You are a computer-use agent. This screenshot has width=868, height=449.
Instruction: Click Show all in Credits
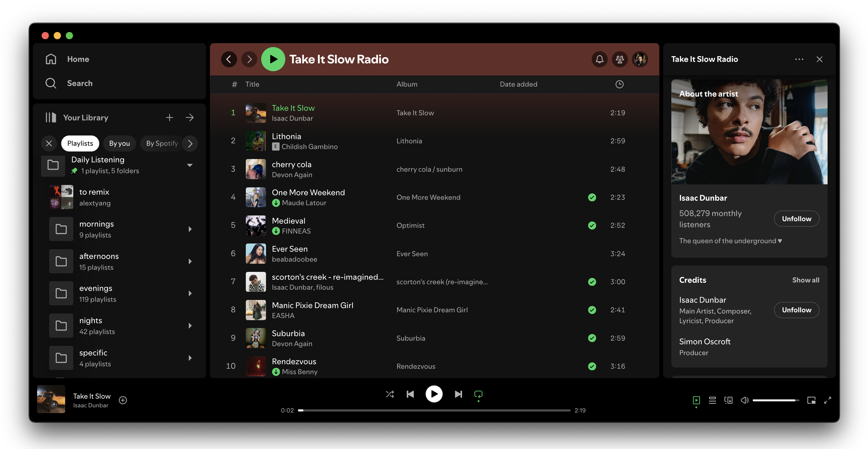point(805,280)
